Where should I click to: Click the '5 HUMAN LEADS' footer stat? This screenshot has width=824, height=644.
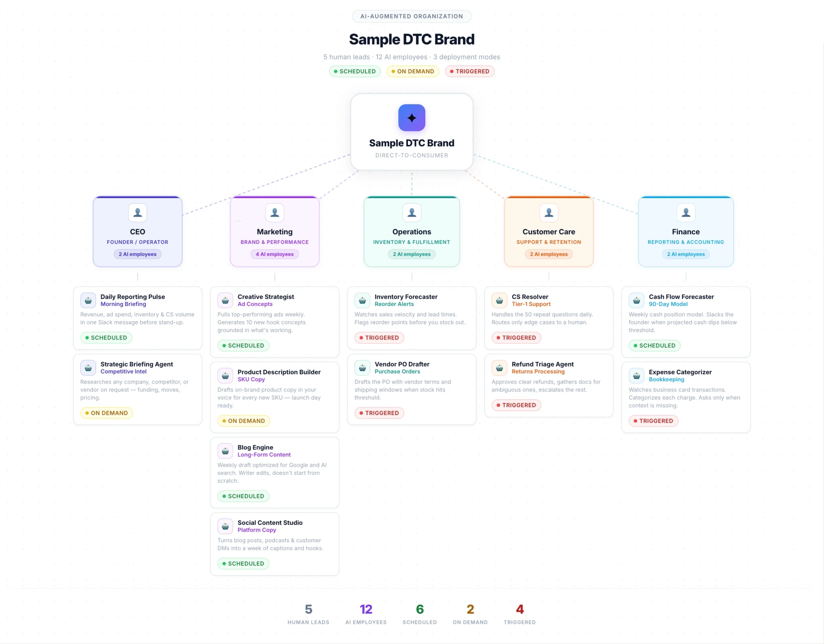(x=308, y=614)
